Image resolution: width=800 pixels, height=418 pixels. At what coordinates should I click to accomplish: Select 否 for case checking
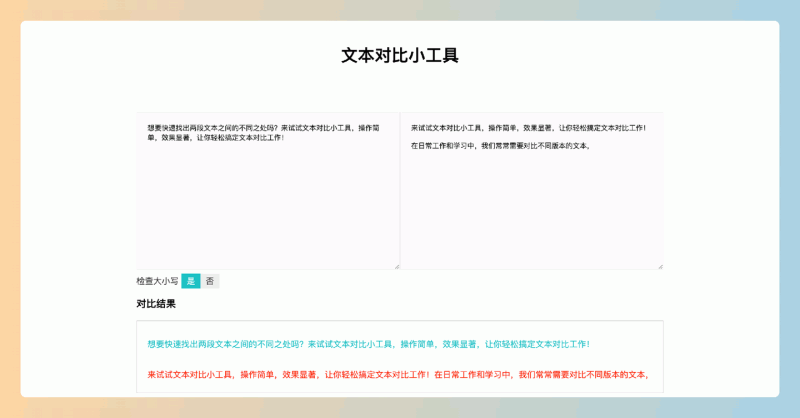(x=210, y=281)
